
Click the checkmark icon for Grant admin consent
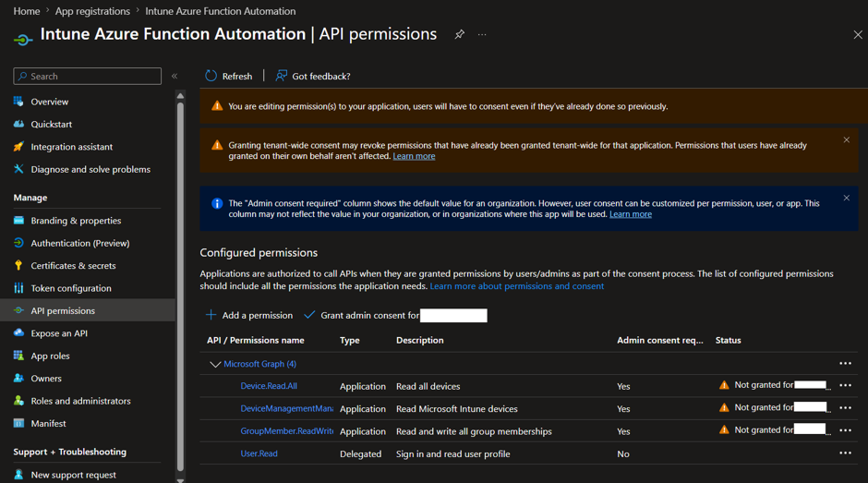309,315
